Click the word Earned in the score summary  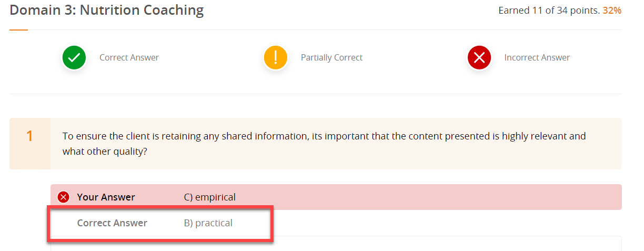tap(514, 10)
